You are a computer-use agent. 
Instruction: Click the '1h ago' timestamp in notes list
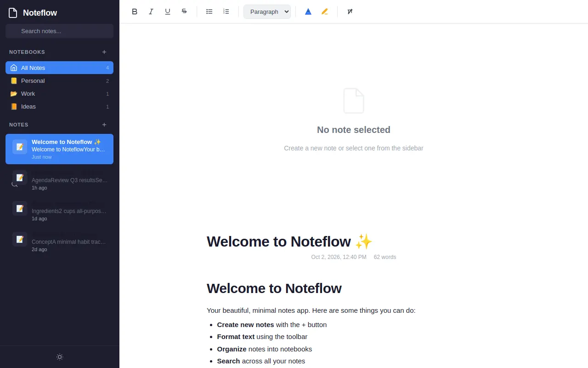pyautogui.click(x=40, y=188)
